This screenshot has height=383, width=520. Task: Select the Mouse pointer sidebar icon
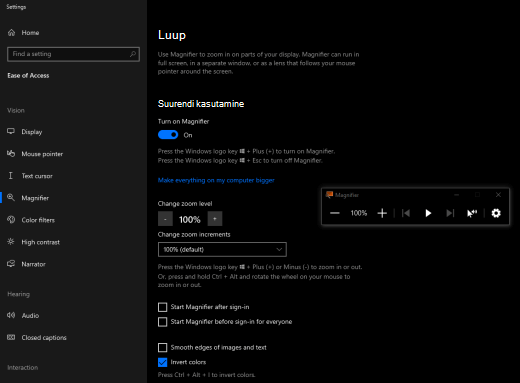11,154
